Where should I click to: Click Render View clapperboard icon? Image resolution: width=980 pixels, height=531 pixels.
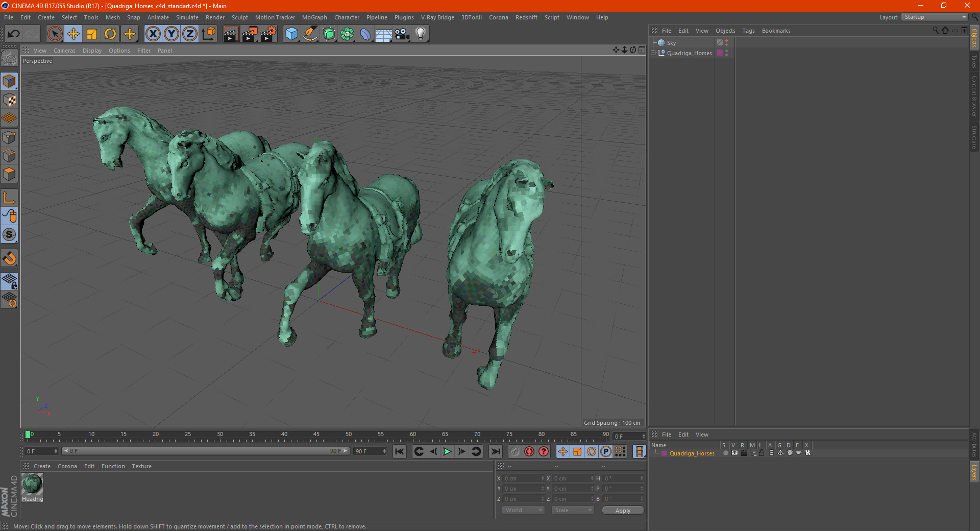pyautogui.click(x=231, y=34)
